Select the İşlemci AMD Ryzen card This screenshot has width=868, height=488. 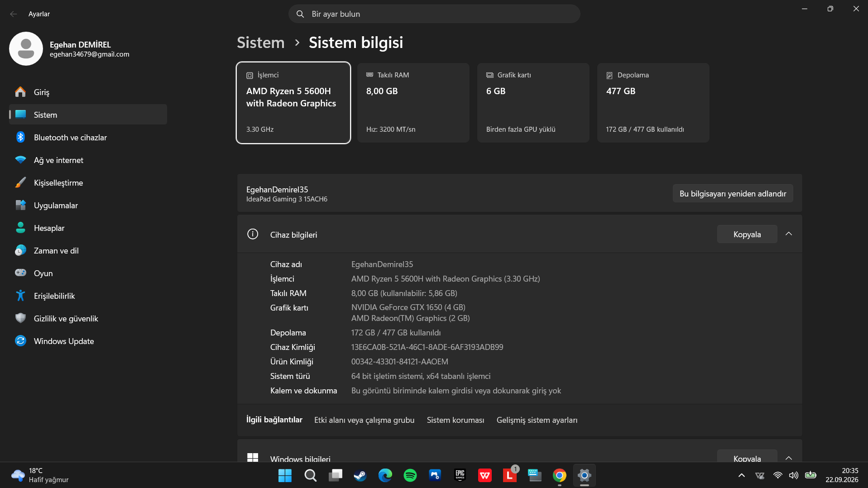click(293, 103)
